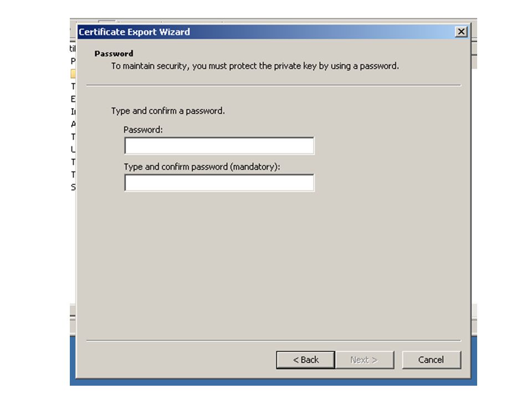Click the Certificate Export Wizard title bar
532x399 pixels.
tap(265, 32)
